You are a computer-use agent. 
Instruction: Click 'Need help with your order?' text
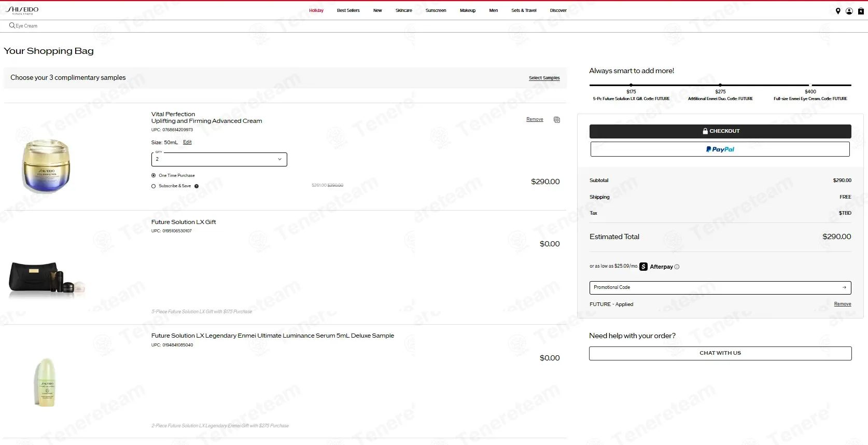coord(632,336)
